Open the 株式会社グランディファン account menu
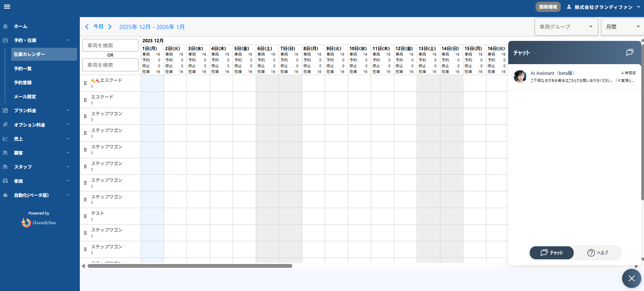This screenshot has width=644, height=291. (x=603, y=7)
